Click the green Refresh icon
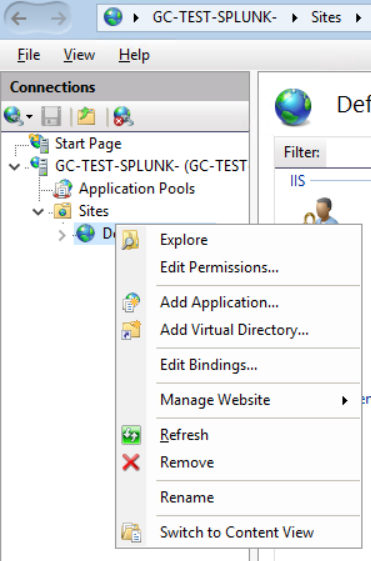Screen dimensions: 371x561 point(131,435)
